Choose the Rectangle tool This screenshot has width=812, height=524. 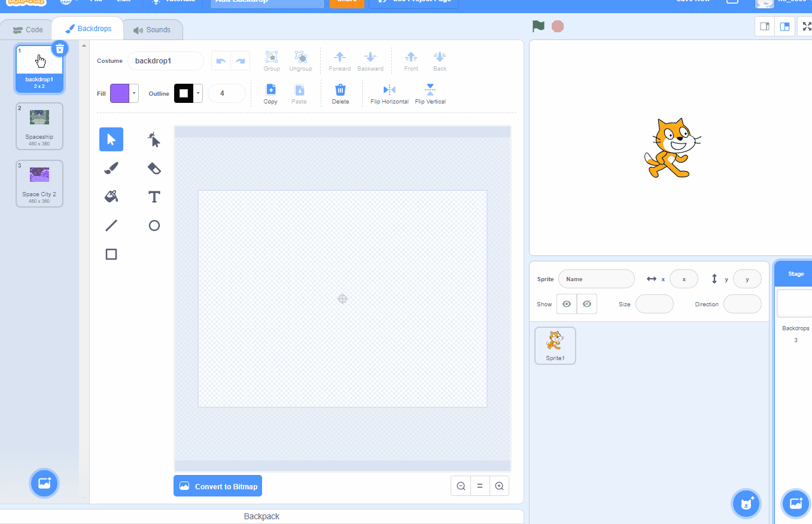[111, 254]
